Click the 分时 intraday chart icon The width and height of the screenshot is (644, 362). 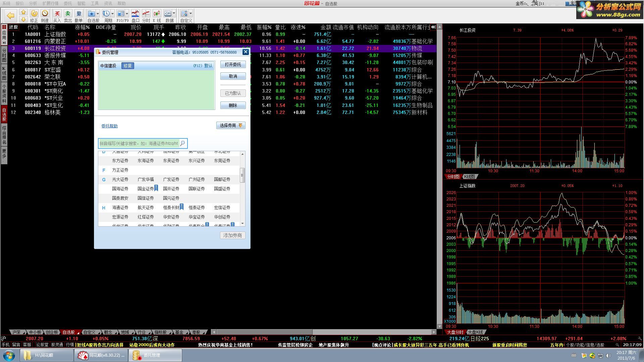point(146,13)
